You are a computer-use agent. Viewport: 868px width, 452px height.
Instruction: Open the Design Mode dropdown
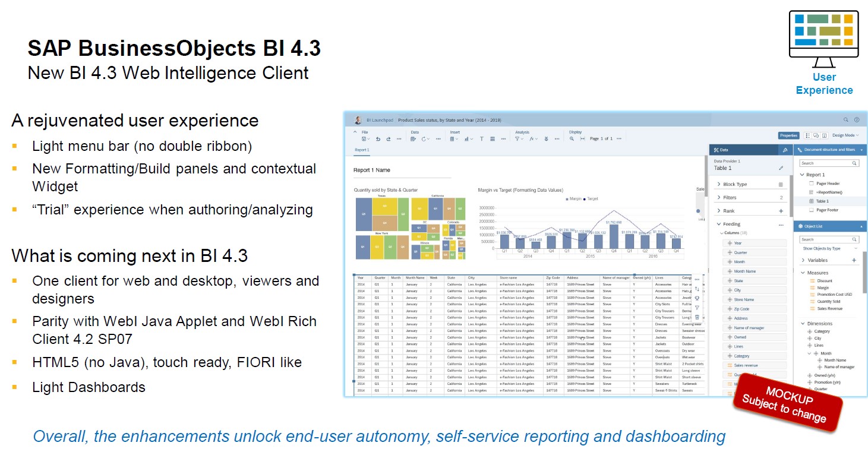845,135
